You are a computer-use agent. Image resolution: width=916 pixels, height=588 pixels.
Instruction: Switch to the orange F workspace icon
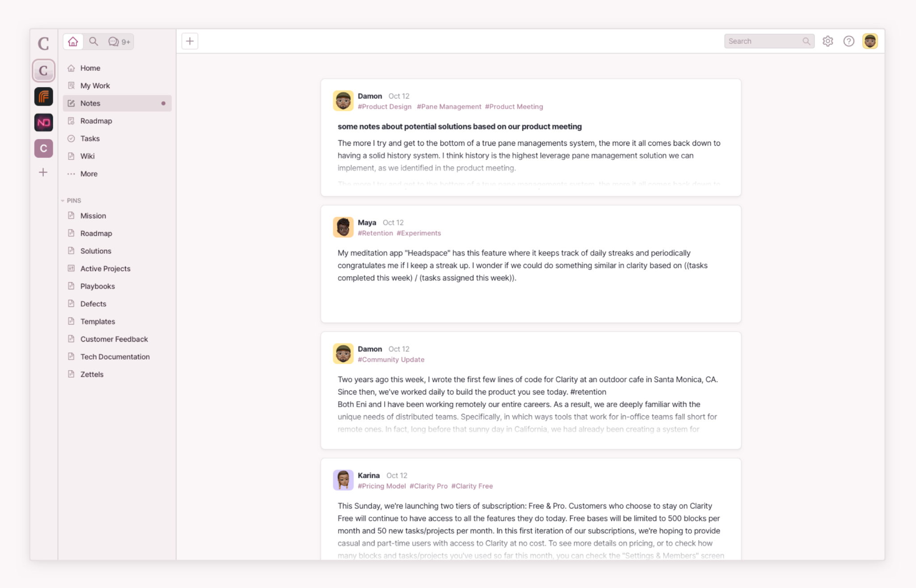pyautogui.click(x=43, y=96)
